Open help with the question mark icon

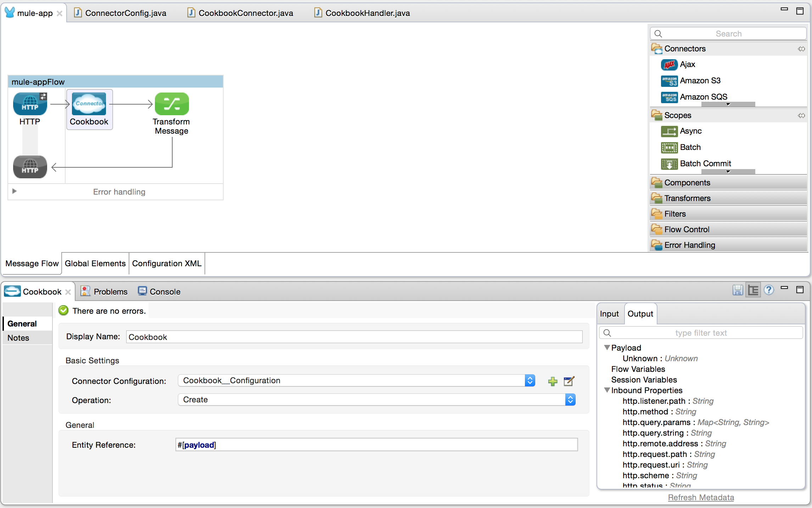[x=768, y=290]
